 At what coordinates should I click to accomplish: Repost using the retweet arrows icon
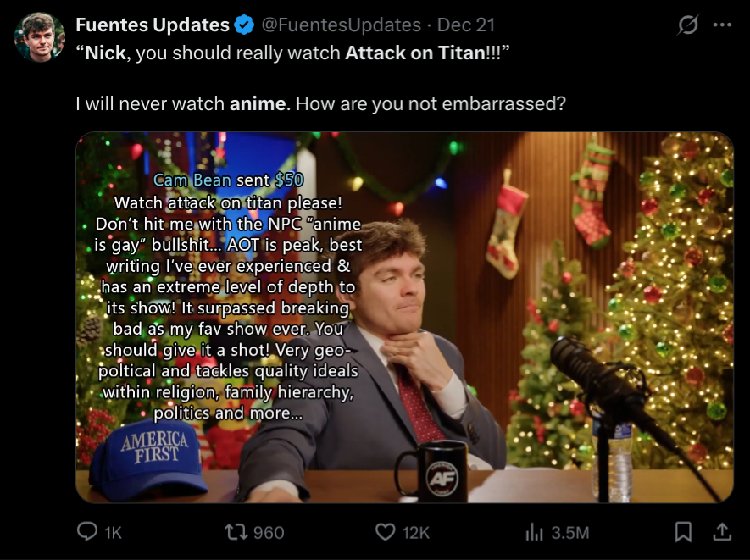pos(236,532)
